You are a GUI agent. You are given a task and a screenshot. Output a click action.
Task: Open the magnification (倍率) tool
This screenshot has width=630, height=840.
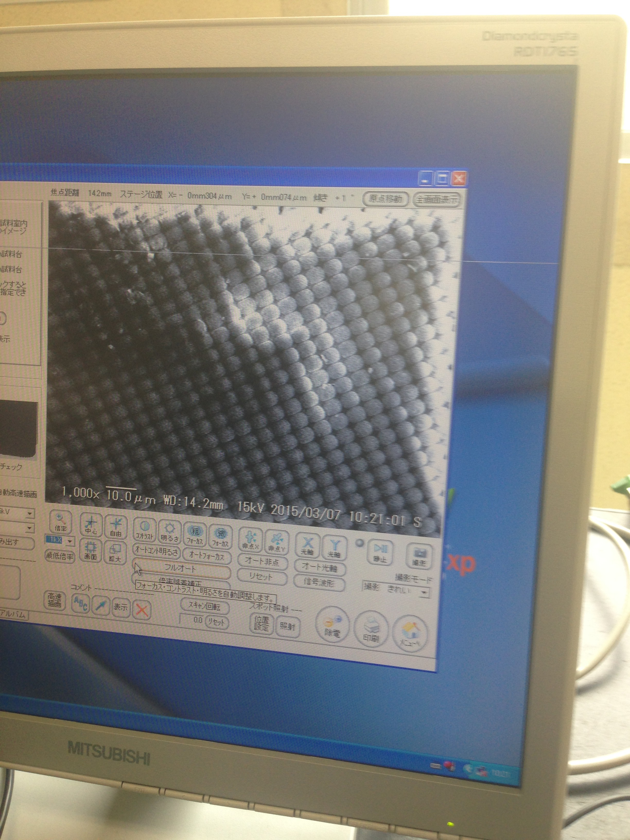[x=60, y=522]
